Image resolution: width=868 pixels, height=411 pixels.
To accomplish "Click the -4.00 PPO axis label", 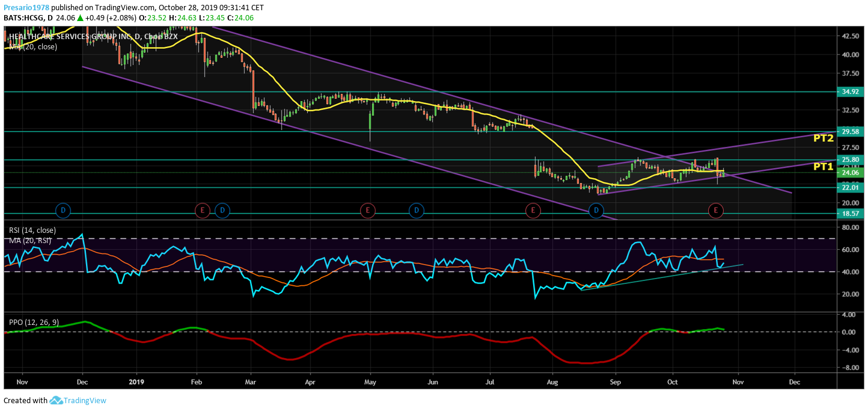I will (850, 350).
